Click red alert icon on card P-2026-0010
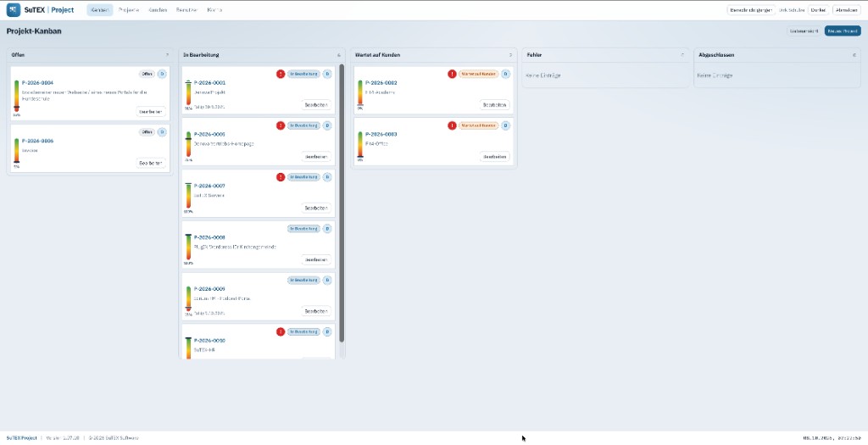 point(281,331)
